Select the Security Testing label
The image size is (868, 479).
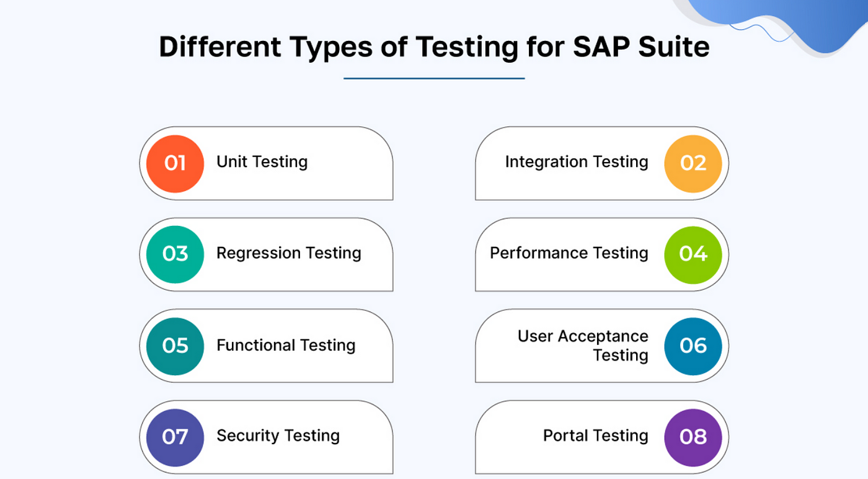click(x=278, y=436)
